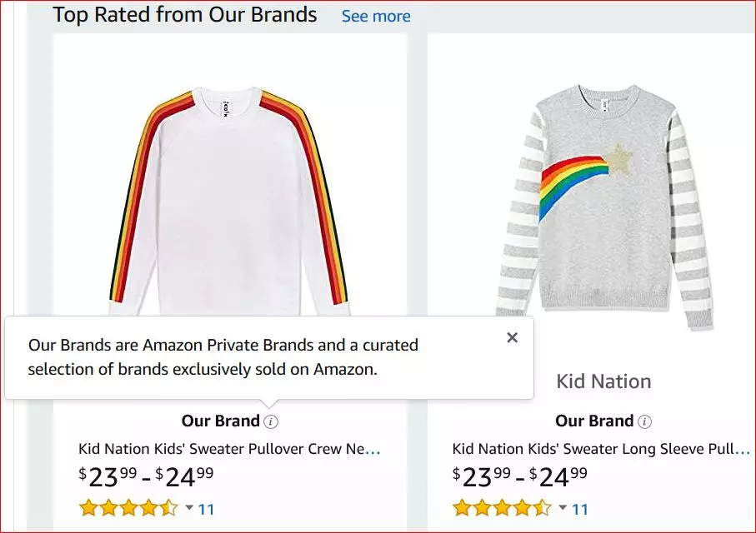Open Kid Nation Sweater Pullover Crew Neck link
Image resolution: width=756 pixels, height=533 pixels.
click(229, 449)
